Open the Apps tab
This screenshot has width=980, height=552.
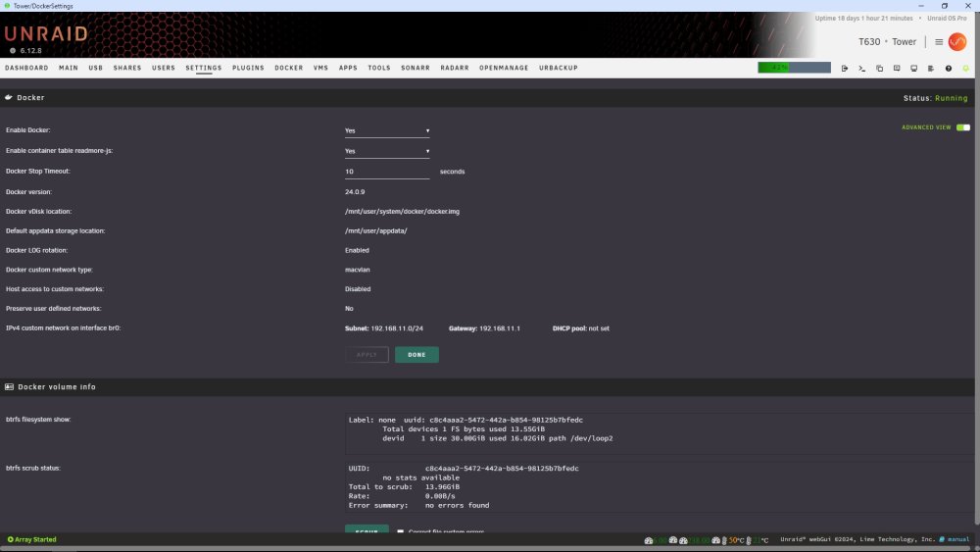[x=348, y=68]
